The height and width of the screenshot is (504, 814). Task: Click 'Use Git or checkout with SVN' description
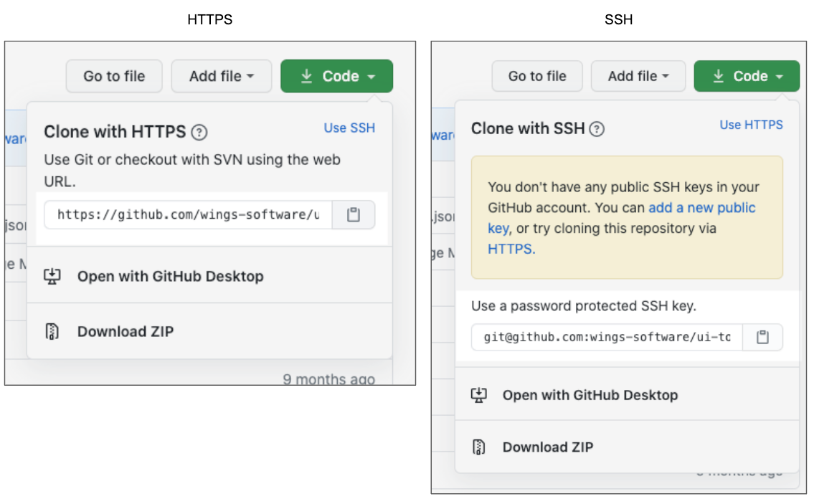tap(192, 170)
